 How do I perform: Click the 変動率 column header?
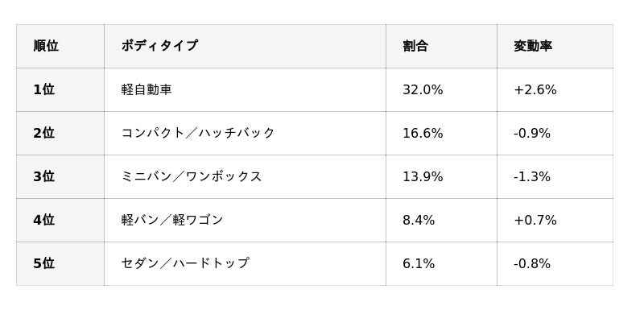coord(555,46)
